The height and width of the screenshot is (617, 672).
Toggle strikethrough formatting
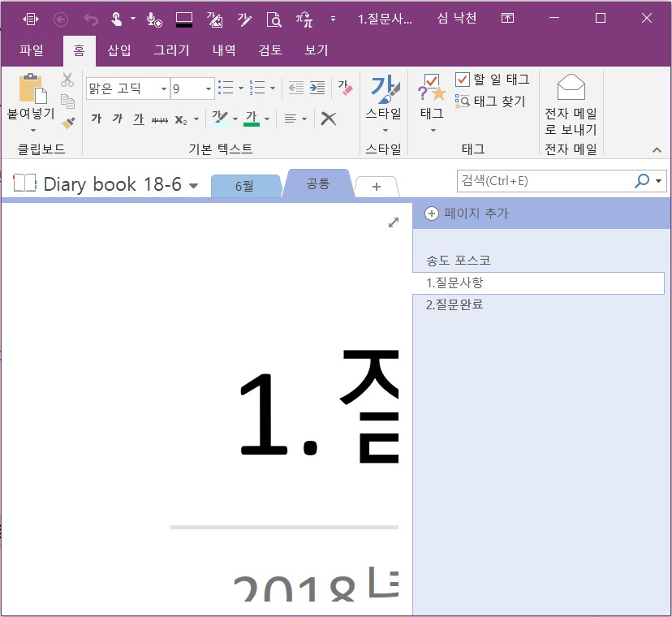(159, 119)
